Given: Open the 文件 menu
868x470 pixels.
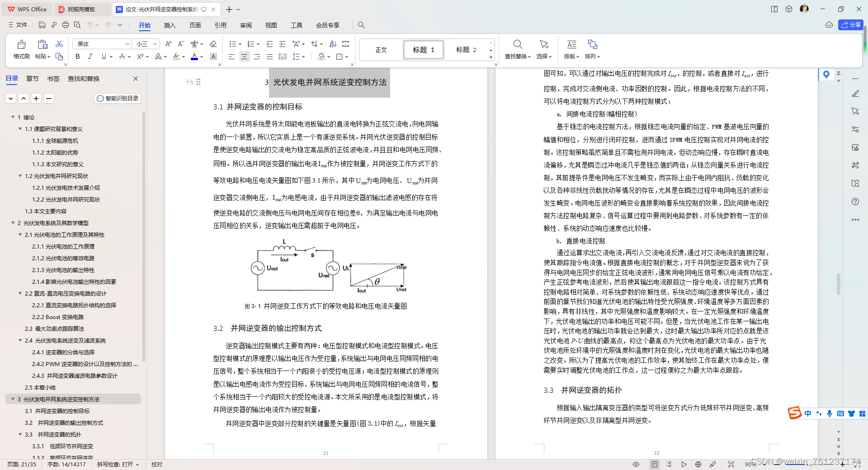Looking at the screenshot, I should pos(18,25).
